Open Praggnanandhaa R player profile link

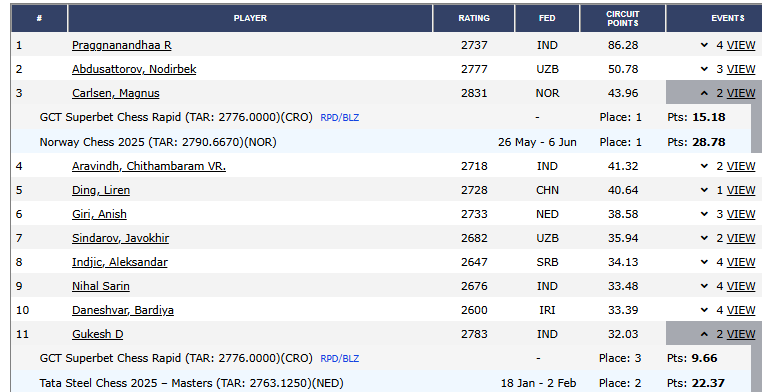(x=121, y=45)
